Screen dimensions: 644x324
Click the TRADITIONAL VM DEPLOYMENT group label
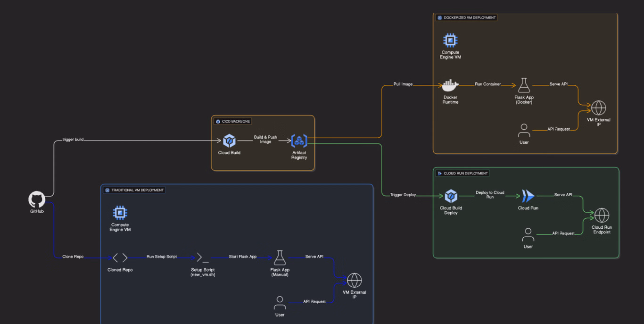coord(137,191)
